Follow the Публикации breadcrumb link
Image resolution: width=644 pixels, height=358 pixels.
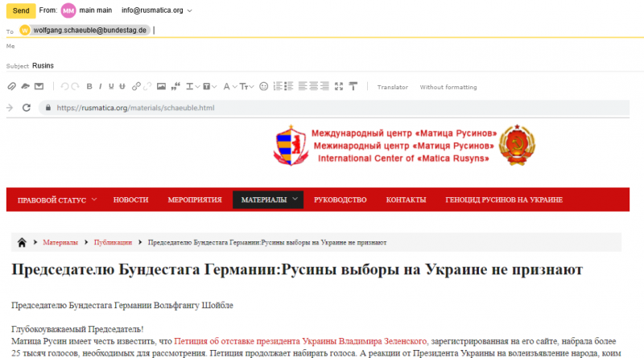[x=113, y=243]
